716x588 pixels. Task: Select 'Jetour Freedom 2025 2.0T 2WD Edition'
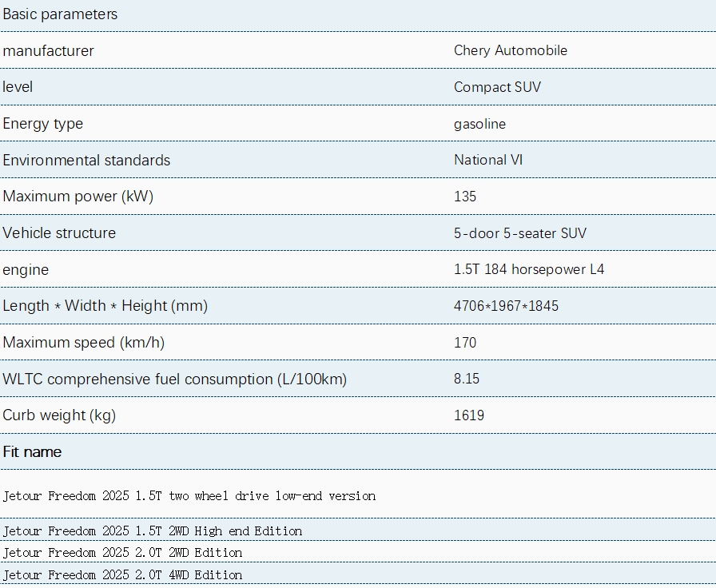click(x=122, y=552)
